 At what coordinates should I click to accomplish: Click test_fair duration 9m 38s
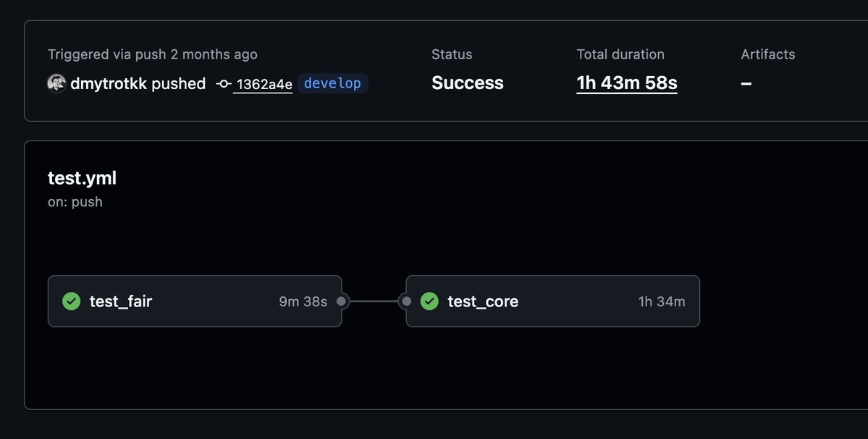(x=303, y=301)
